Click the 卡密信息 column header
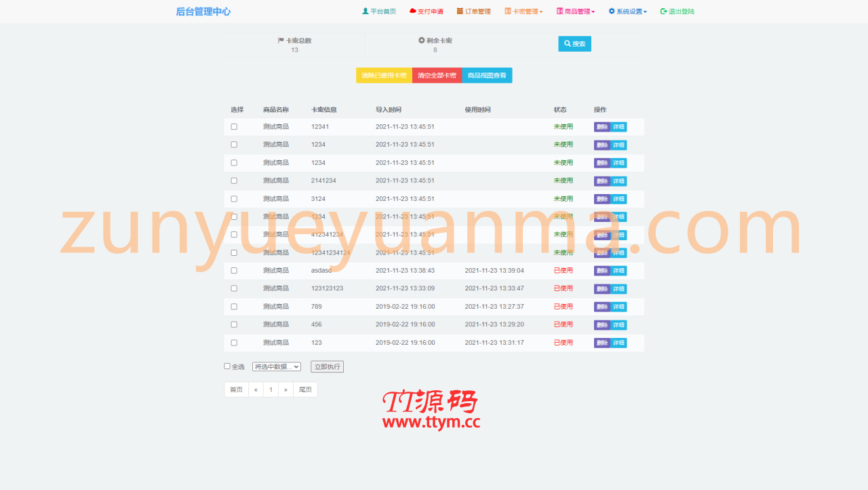The image size is (868, 490). pyautogui.click(x=324, y=109)
